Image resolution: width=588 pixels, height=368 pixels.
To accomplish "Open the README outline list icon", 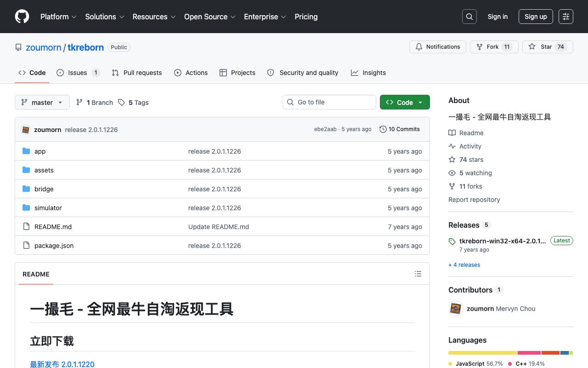I will (x=418, y=274).
